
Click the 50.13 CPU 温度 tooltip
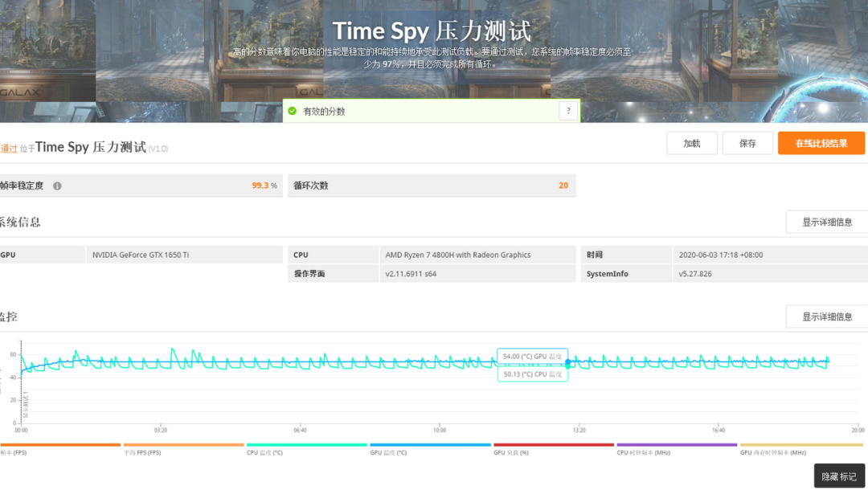(x=532, y=374)
